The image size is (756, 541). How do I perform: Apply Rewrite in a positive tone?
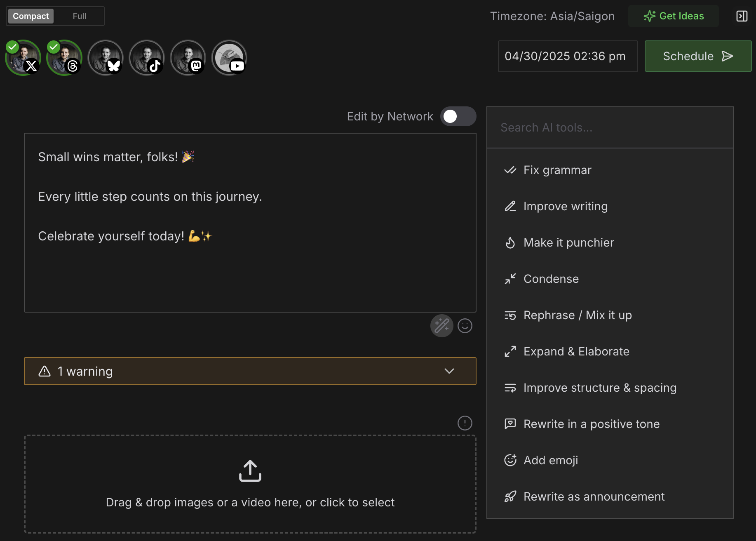coord(591,423)
